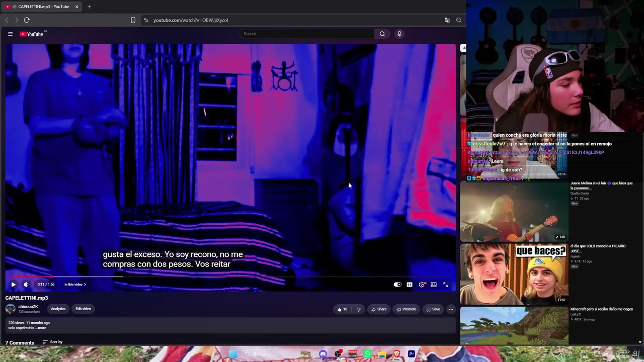Open the Juana Molina video thumbnail
Image resolution: width=644 pixels, height=362 pixels.
pos(514,211)
